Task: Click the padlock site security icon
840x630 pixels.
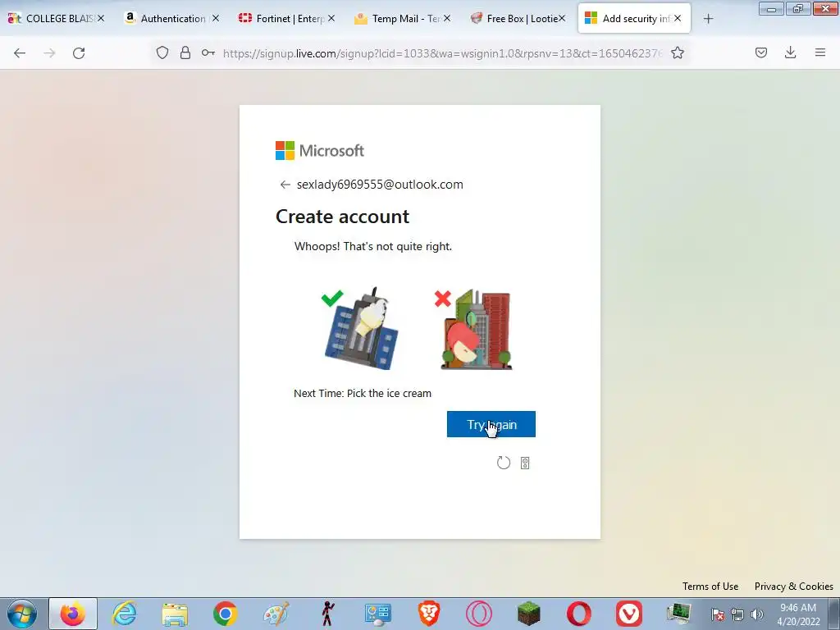Action: pyautogui.click(x=185, y=52)
